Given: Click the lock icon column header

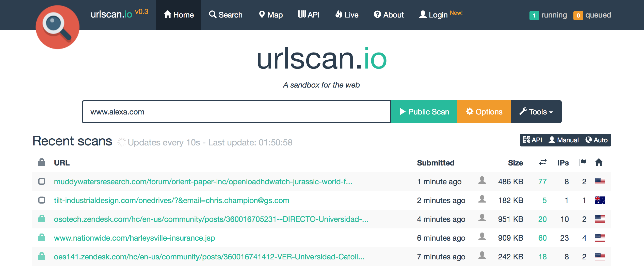Looking at the screenshot, I should [42, 162].
